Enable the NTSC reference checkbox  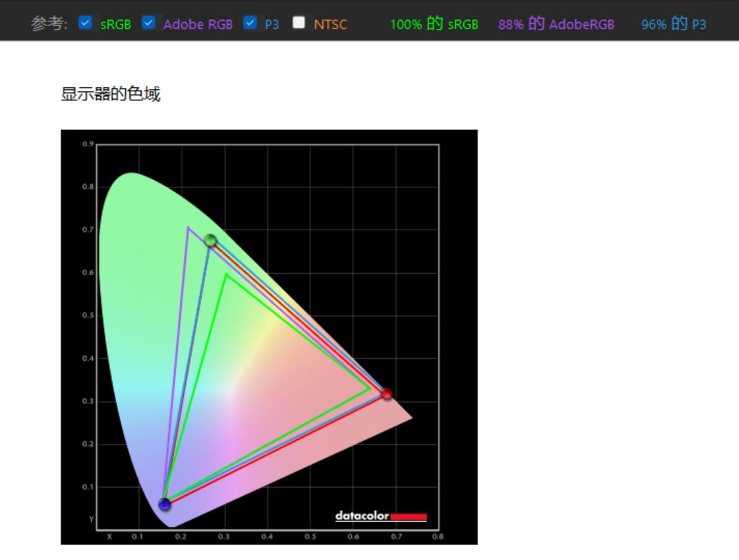[x=299, y=23]
